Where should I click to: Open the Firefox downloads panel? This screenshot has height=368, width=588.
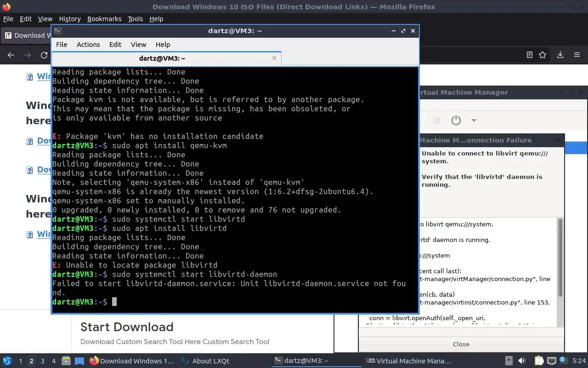(560, 55)
